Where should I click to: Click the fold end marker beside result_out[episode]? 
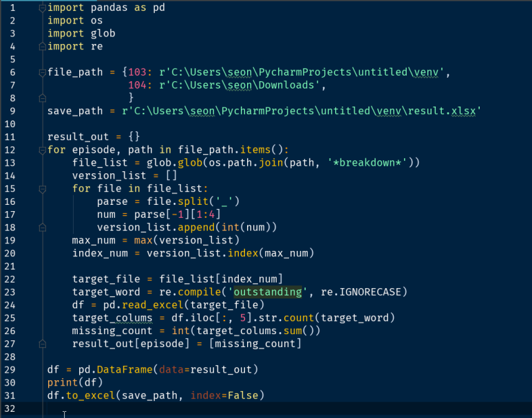(x=43, y=344)
